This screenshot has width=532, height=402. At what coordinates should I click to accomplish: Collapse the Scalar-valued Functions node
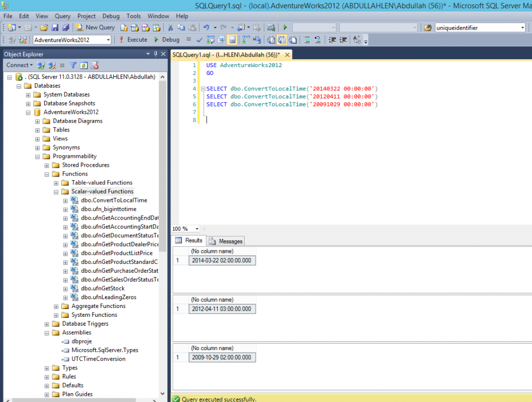pyautogui.click(x=56, y=191)
